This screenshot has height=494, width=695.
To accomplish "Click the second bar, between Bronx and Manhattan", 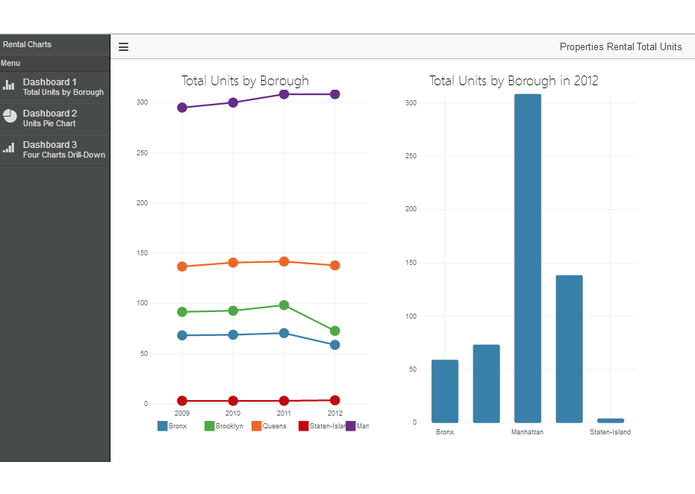I will coord(486,384).
